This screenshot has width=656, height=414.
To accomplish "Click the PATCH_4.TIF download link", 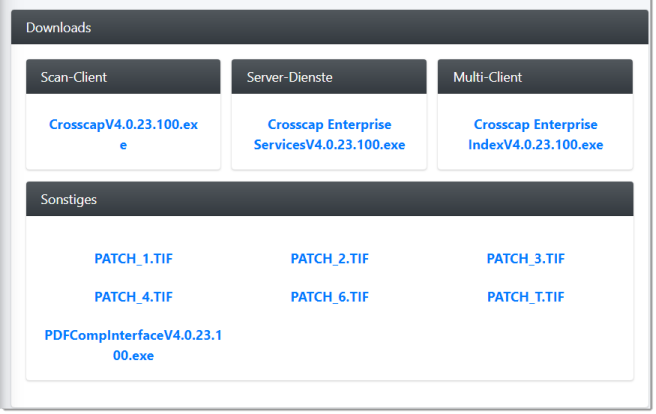I will 133,297.
